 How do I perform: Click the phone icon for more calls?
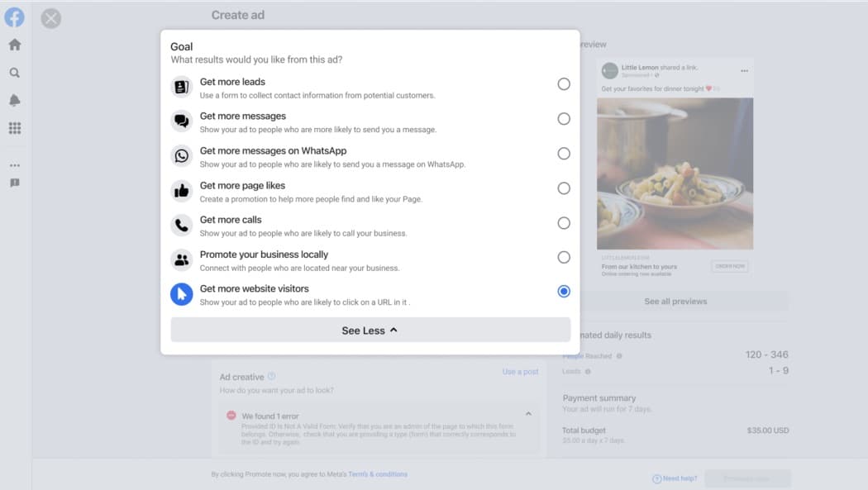[182, 225]
